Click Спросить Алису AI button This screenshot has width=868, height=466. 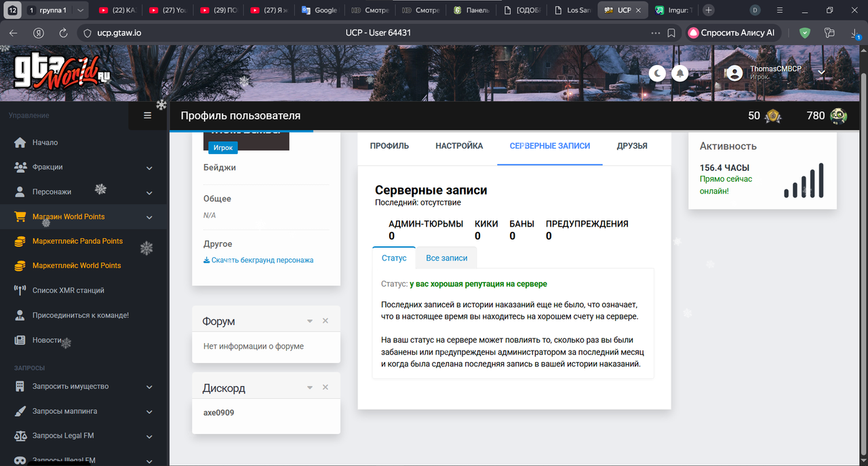pyautogui.click(x=734, y=33)
